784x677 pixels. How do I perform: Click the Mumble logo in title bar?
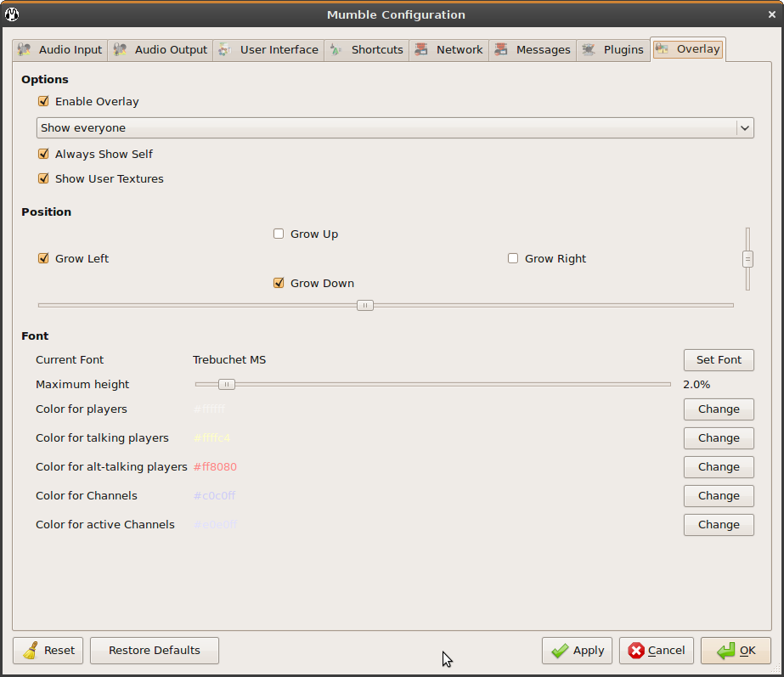pos(12,14)
